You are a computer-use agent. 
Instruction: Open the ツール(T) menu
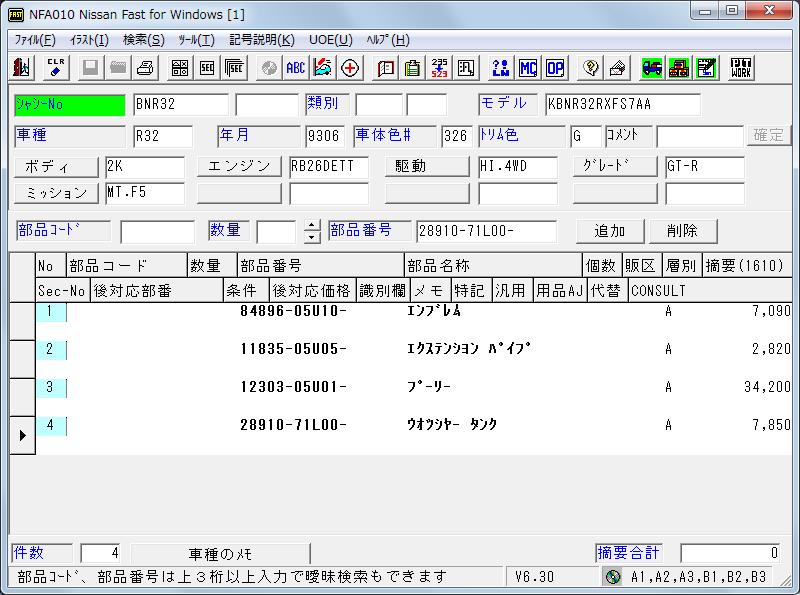[196, 40]
